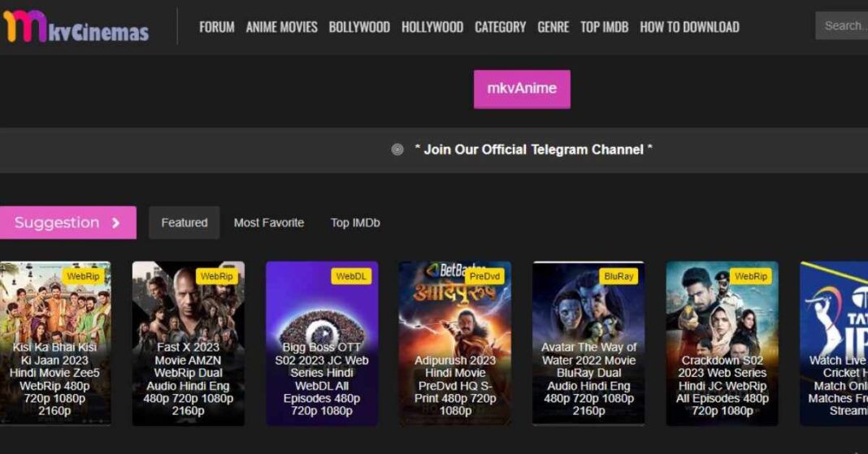The width and height of the screenshot is (868, 454).
Task: Open the Watch Live Cricket card
Action: 834,344
